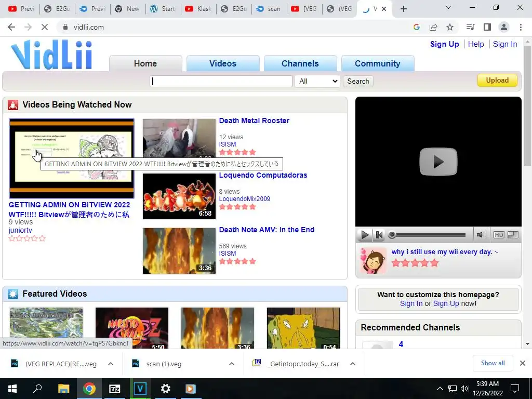The width and height of the screenshot is (532, 399).
Task: Switch to the Channels tab
Action: [300, 63]
